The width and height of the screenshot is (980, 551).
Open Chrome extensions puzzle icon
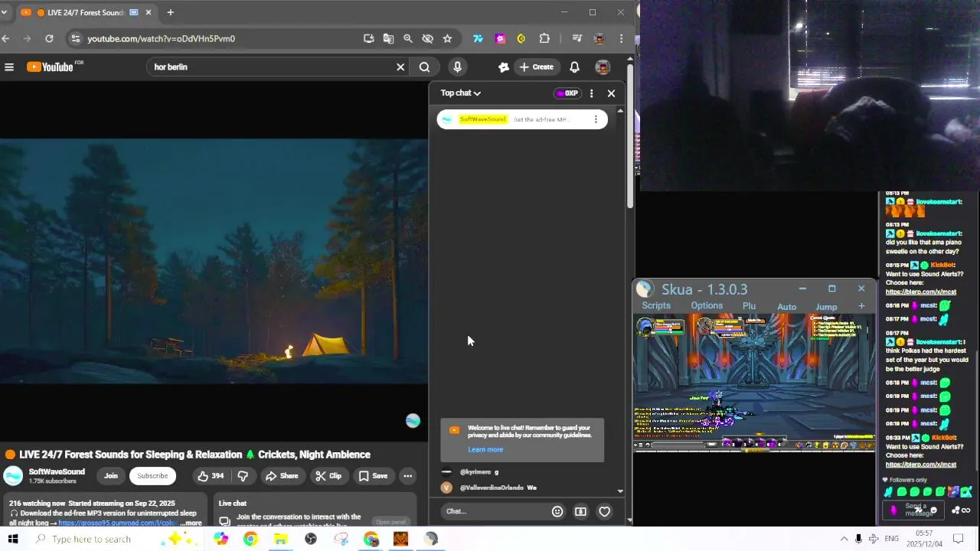tap(544, 38)
